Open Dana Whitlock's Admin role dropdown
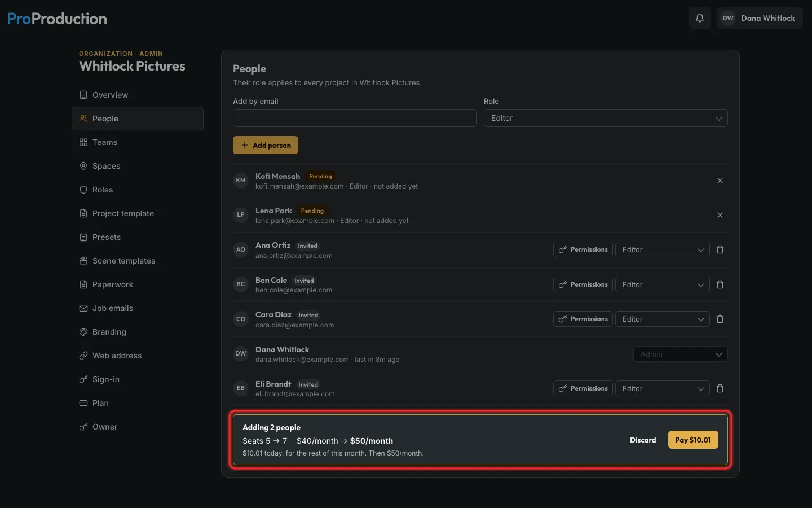The width and height of the screenshot is (812, 508). [x=681, y=354]
